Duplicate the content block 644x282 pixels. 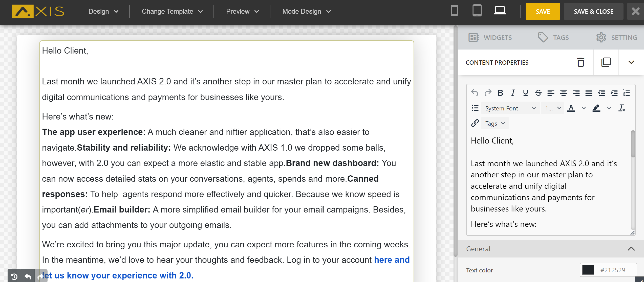606,62
